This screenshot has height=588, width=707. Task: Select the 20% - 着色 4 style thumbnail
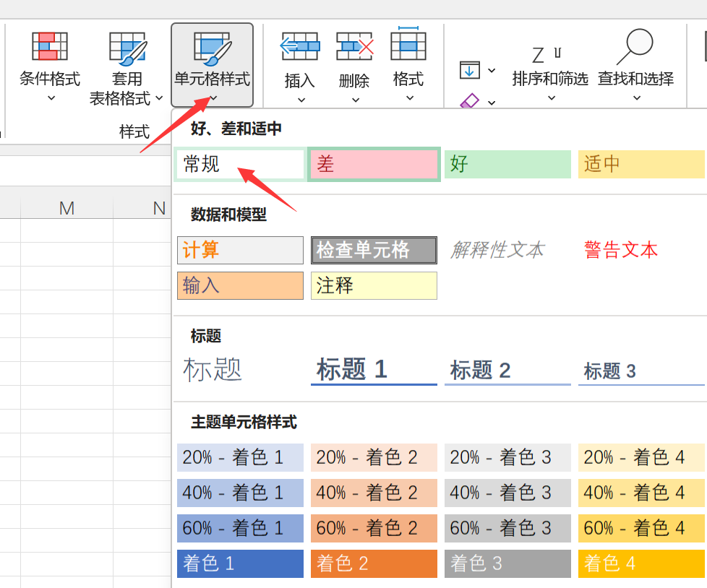click(x=640, y=457)
